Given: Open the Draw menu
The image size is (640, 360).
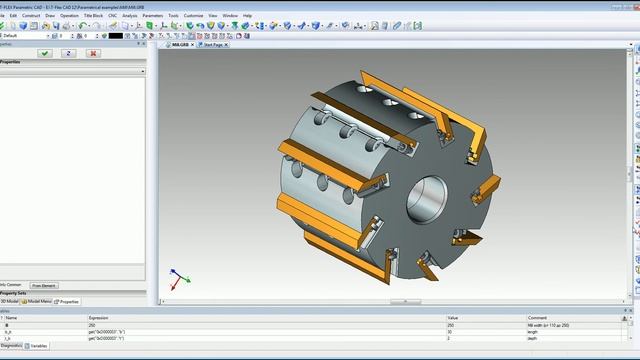Looking at the screenshot, I should click(50, 16).
